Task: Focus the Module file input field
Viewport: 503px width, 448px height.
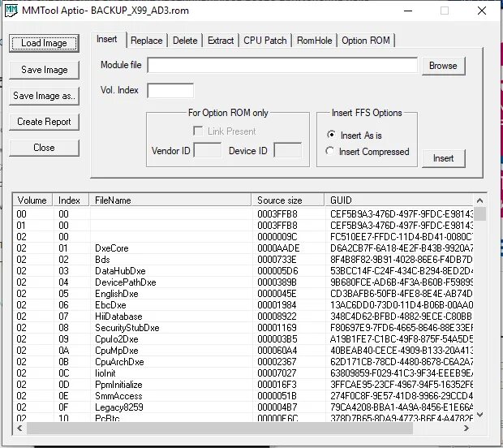Action: 282,65
